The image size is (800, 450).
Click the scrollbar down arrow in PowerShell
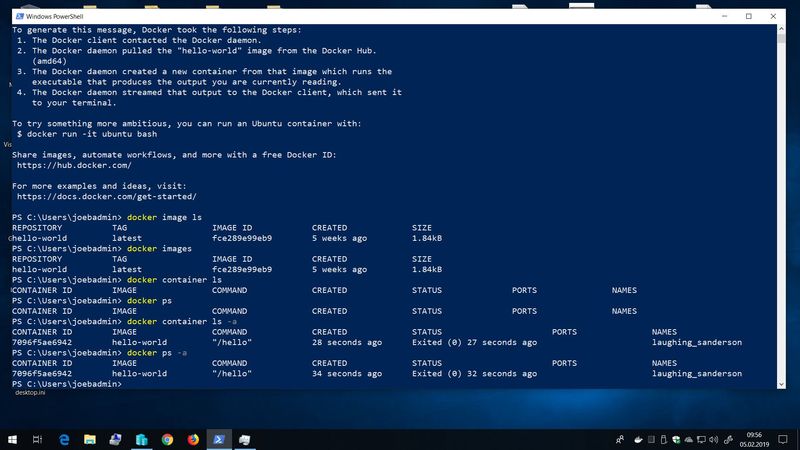[x=781, y=384]
